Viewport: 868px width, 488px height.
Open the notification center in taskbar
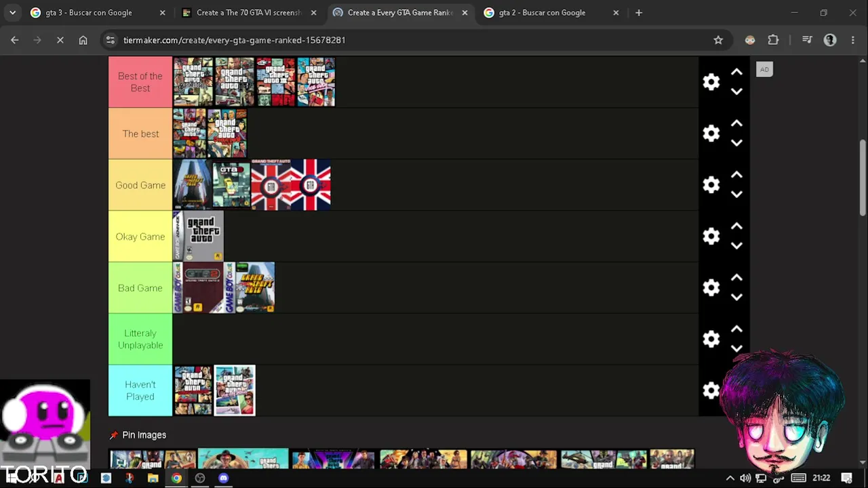pos(847,479)
